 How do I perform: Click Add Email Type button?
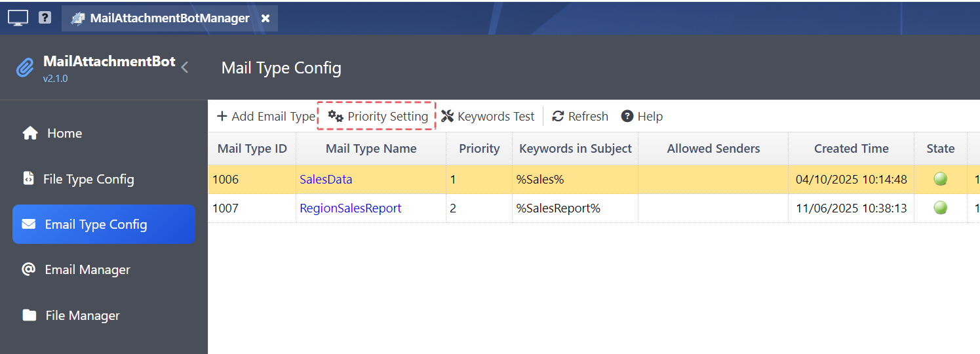[266, 116]
